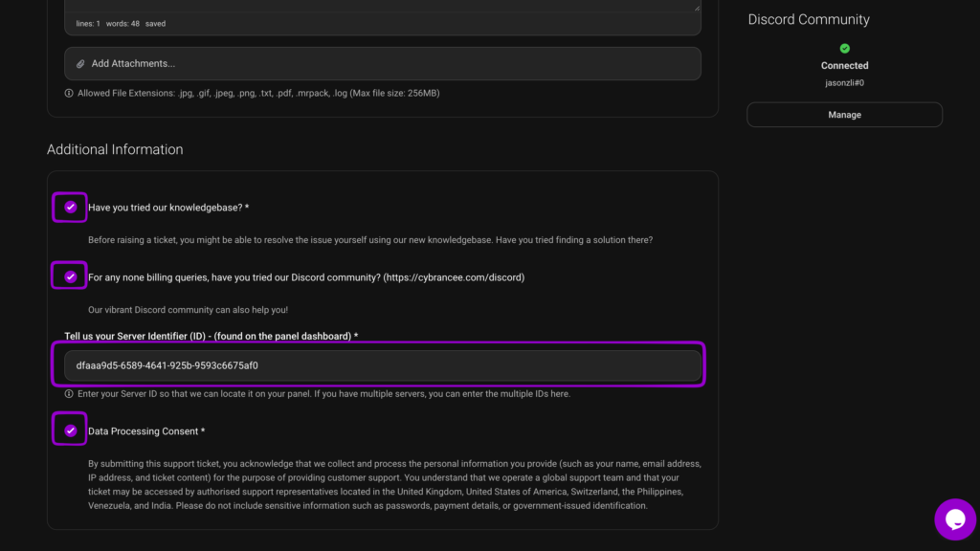980x551 pixels.
Task: Click the 'saved' status label
Action: click(156, 24)
